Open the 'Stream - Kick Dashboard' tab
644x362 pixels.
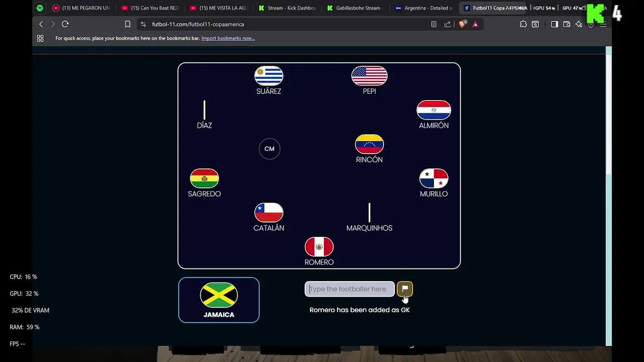(287, 8)
